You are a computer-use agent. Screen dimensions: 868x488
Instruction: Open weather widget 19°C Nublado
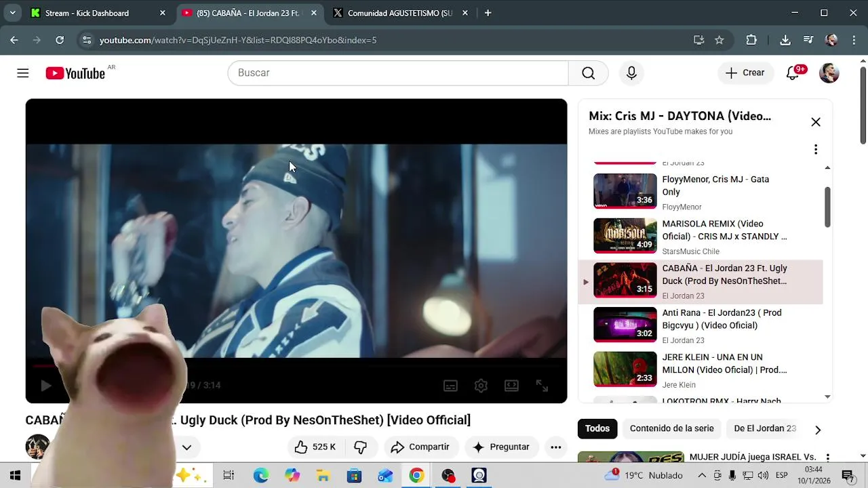tap(643, 476)
